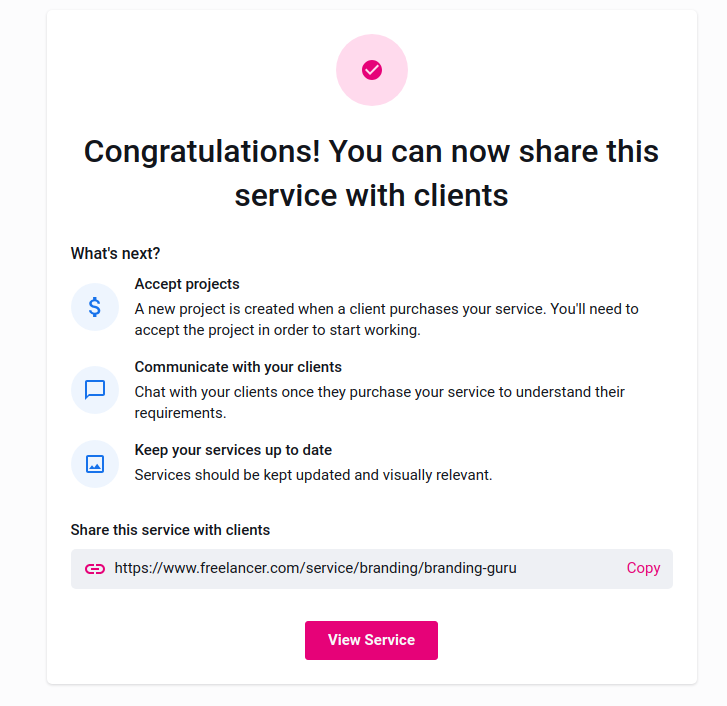Click the "accept the project in order" line
Screen dimensions: 727x706
pos(278,330)
